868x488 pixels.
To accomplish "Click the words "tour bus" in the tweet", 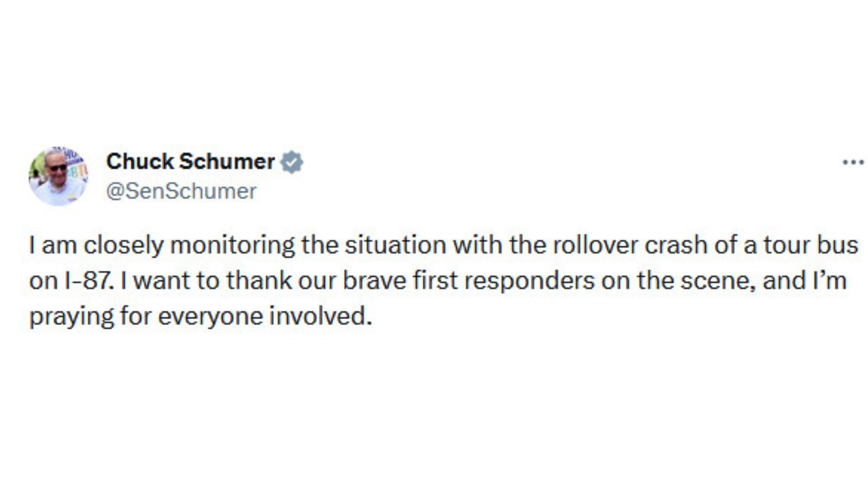I will (811, 245).
